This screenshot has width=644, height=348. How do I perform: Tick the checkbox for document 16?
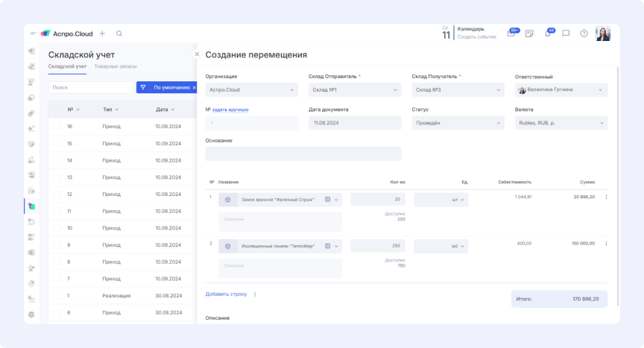pyautogui.click(x=57, y=127)
